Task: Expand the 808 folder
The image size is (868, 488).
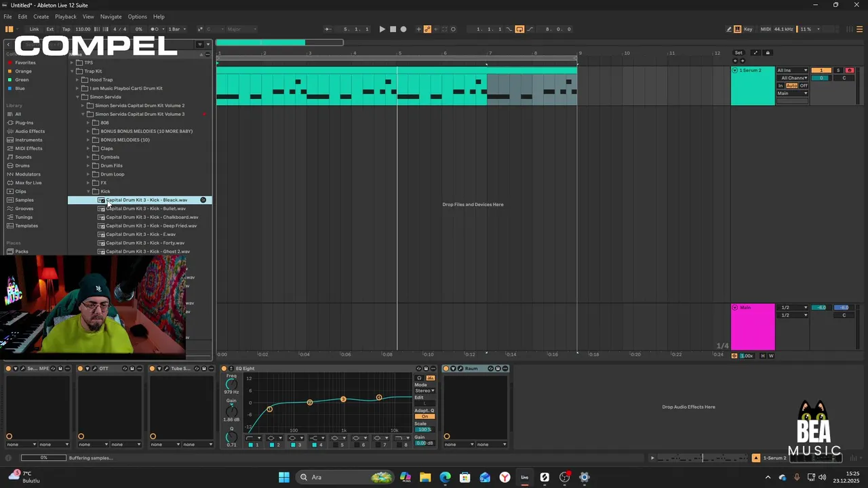Action: click(88, 123)
